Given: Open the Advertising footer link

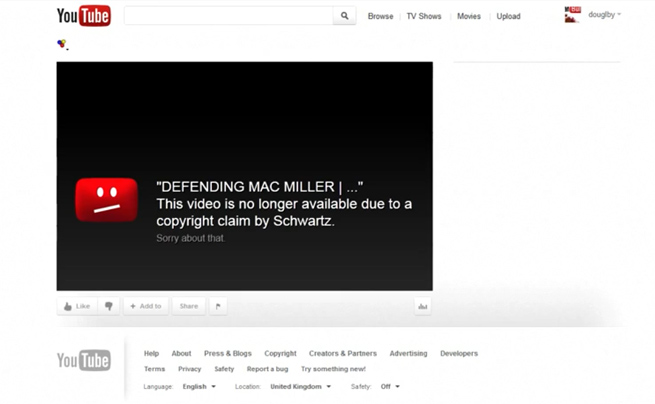Looking at the screenshot, I should coord(408,353).
